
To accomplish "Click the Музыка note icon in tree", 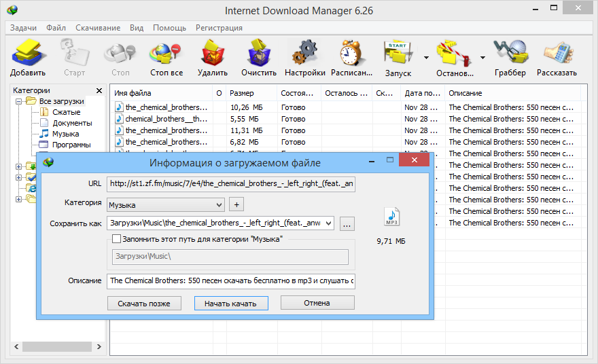I will pyautogui.click(x=44, y=133).
